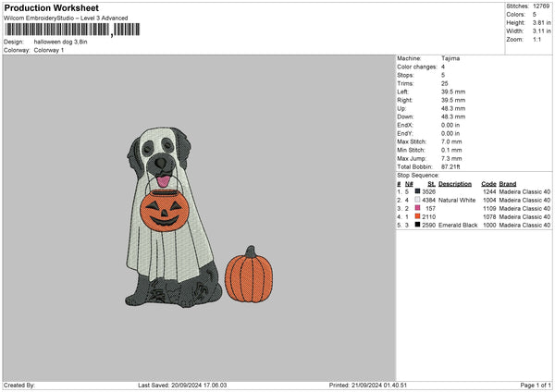
Task: Click the Page 1 of 1 footer
Action: 536,385
